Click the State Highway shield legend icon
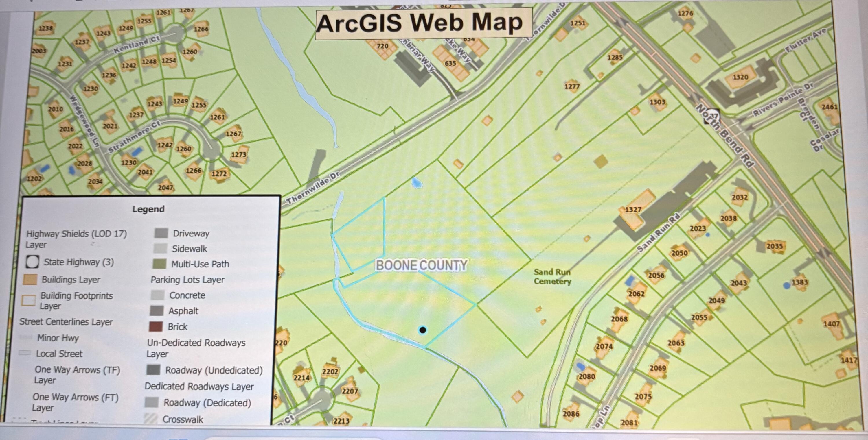Image resolution: width=868 pixels, height=440 pixels. 32,262
